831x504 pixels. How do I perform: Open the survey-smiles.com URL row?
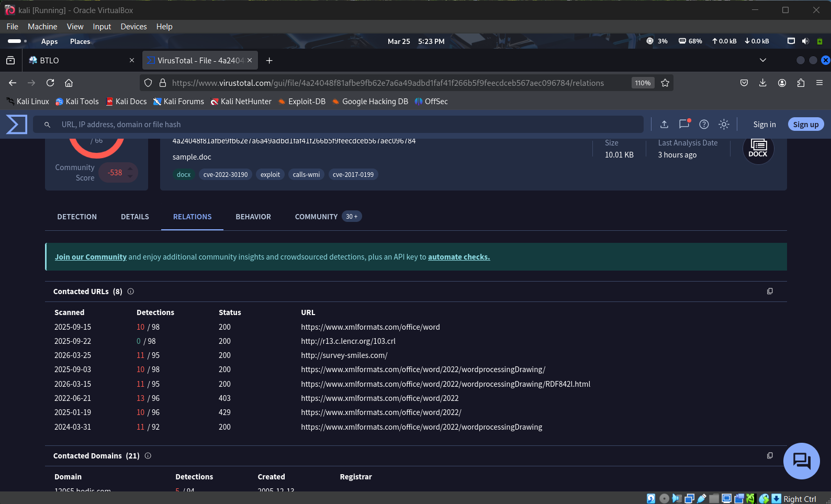click(344, 355)
